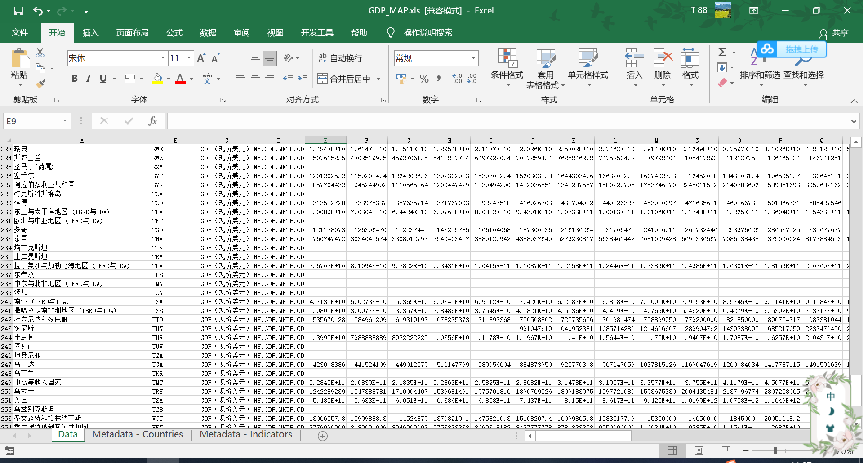Toggle Italic formatting

pos(89,79)
